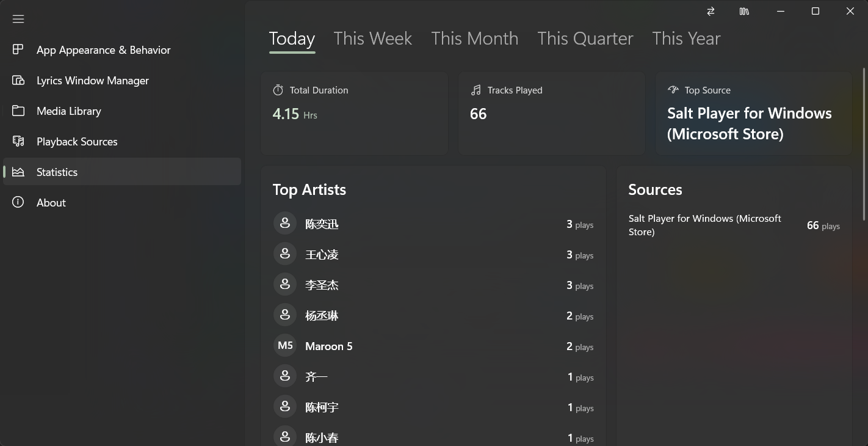Click the Lyrics Window Manager icon

pyautogui.click(x=18, y=80)
